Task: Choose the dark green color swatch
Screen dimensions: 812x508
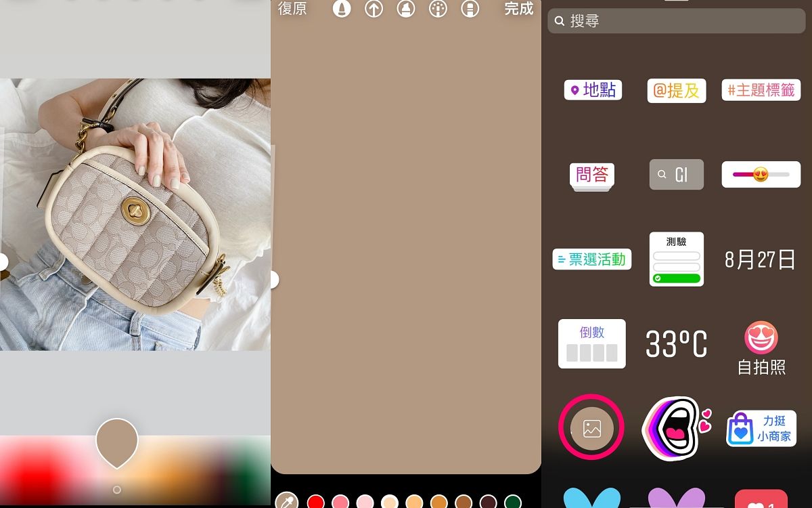Action: [513, 502]
